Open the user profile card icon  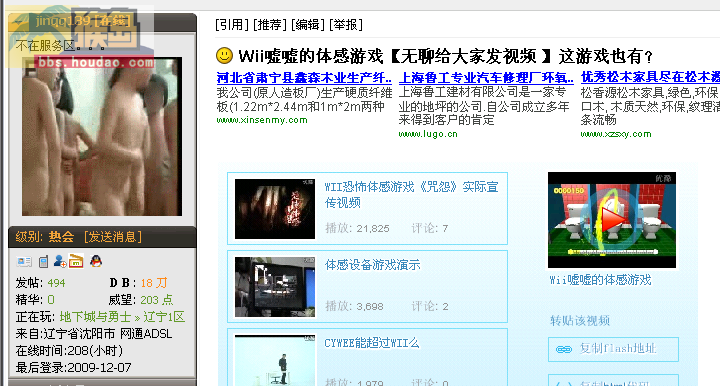pyautogui.click(x=24, y=262)
